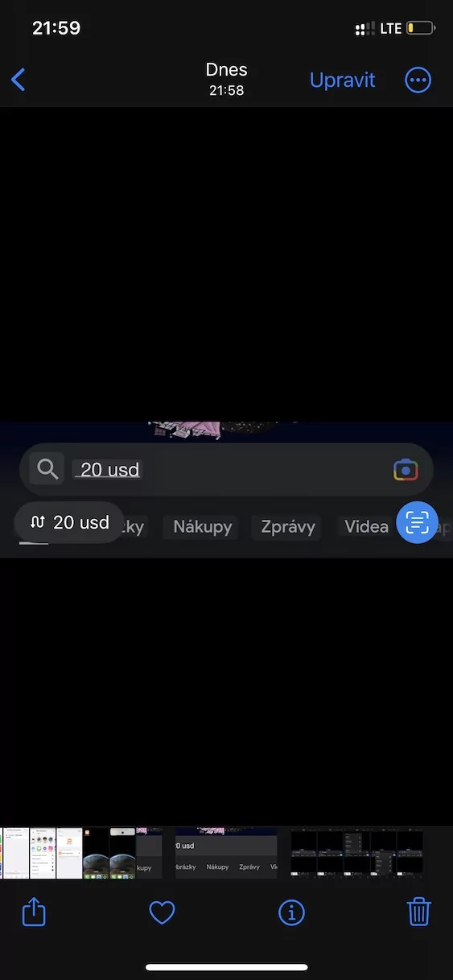The width and height of the screenshot is (453, 980).
Task: Tap the Upravit edit button
Action: 343,80
